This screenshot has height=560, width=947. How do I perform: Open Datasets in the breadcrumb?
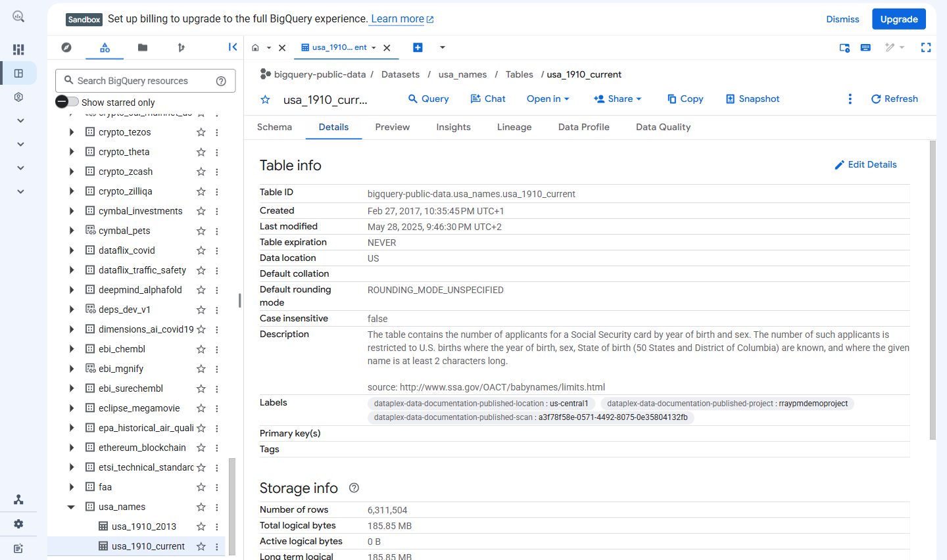[401, 74]
